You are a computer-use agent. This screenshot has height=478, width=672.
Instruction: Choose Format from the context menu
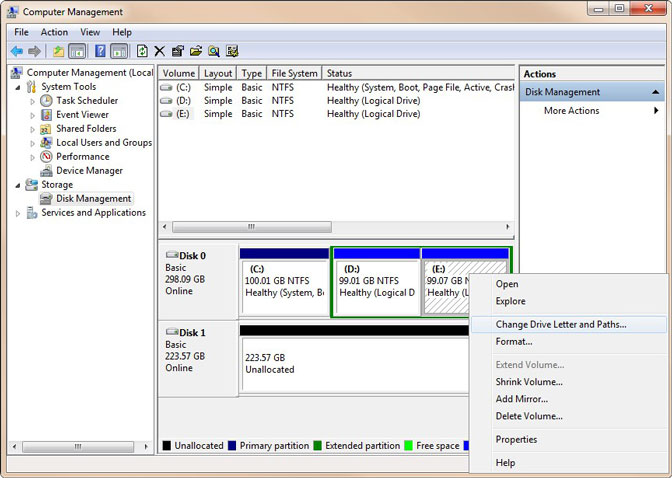pos(568,342)
